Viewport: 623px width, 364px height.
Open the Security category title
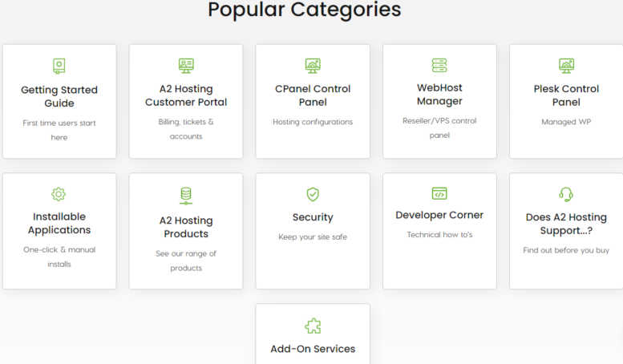click(313, 217)
